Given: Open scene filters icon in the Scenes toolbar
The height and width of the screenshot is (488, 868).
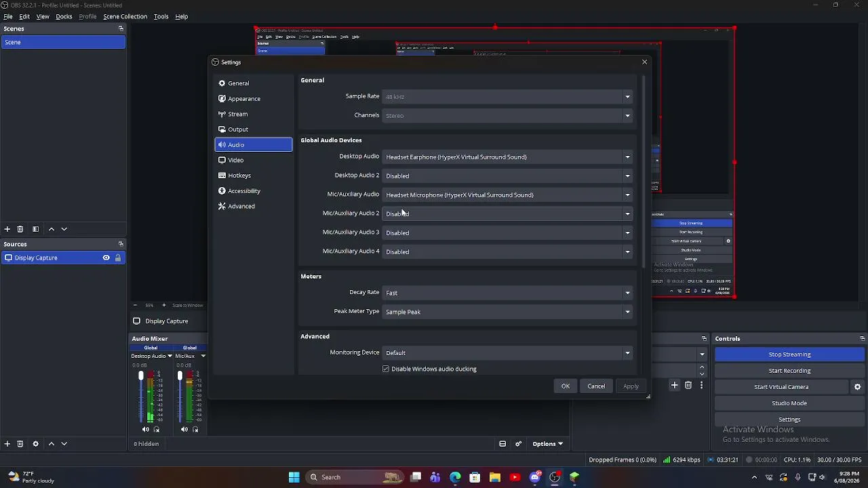Looking at the screenshot, I should coord(35,229).
